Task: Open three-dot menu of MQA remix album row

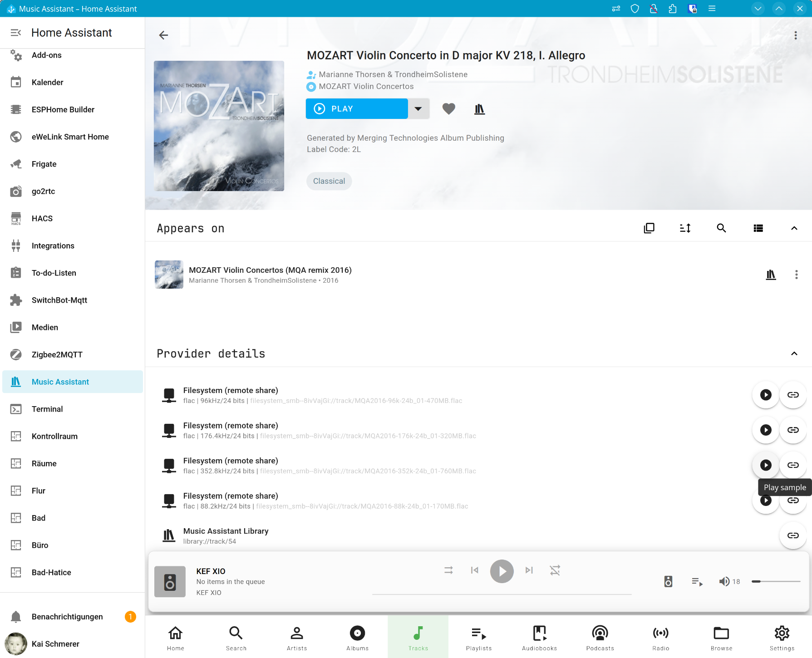Action: click(x=797, y=275)
